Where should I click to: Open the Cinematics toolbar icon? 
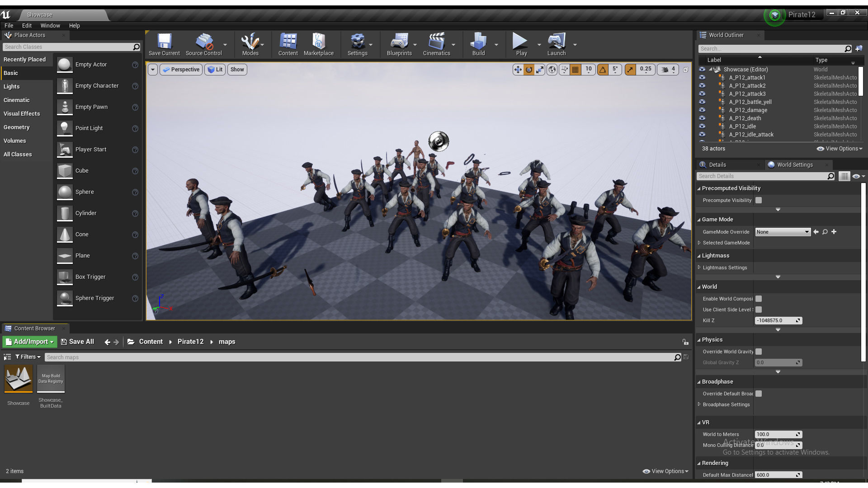(436, 44)
